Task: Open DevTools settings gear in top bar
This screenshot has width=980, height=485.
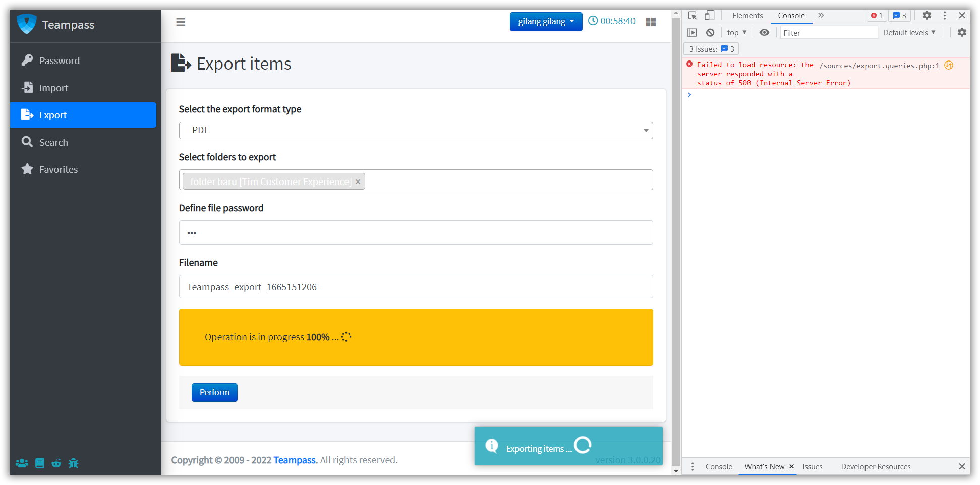Action: click(927, 15)
